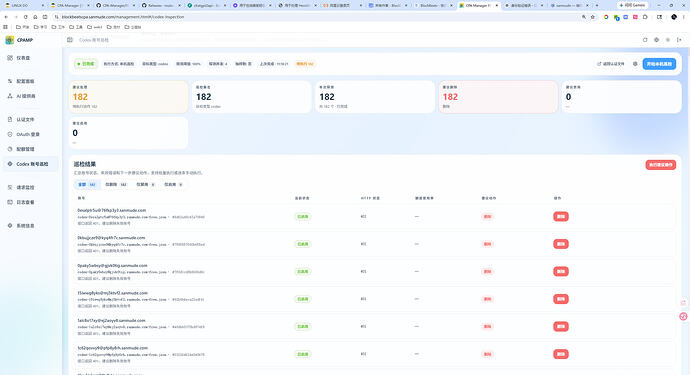This screenshot has height=375, width=690.
Task: Click account email starting with 15ww
Action: (x=112, y=293)
